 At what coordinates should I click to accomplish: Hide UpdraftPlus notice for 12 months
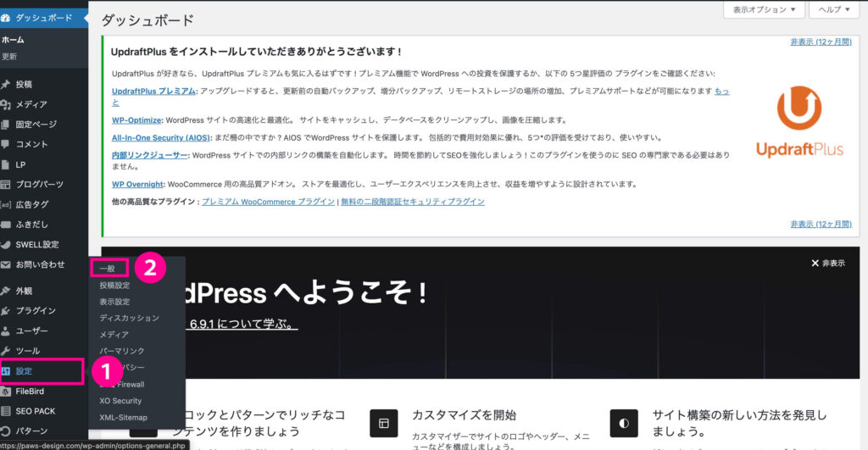[821, 41]
